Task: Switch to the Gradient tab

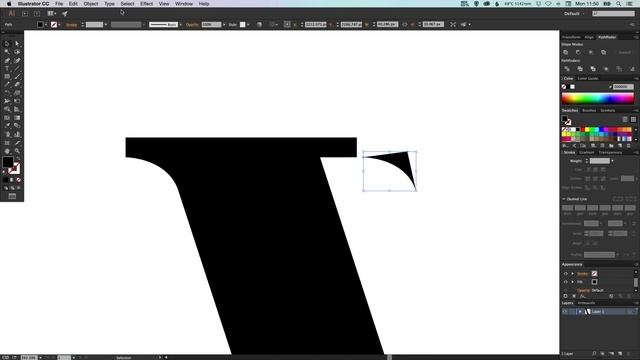Action: [x=587, y=152]
